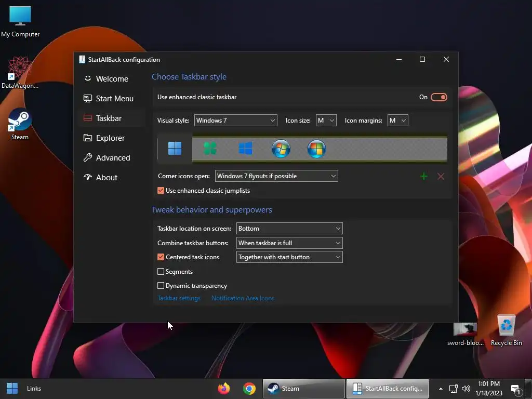Screen dimensions: 532x399
Task: Select the Recycle Bin desktop icon
Action: coord(506,330)
